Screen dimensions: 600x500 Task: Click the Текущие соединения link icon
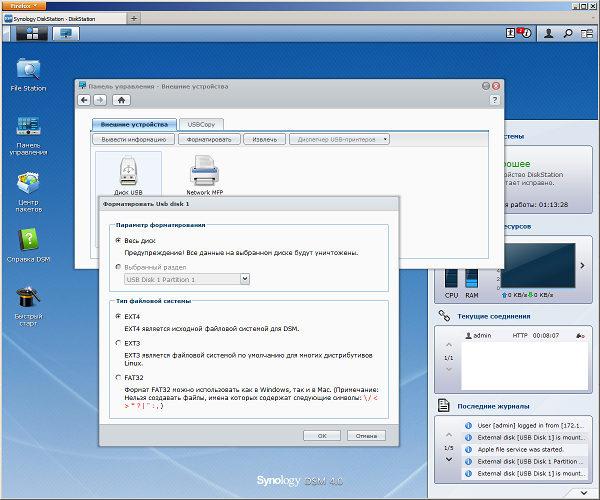444,316
